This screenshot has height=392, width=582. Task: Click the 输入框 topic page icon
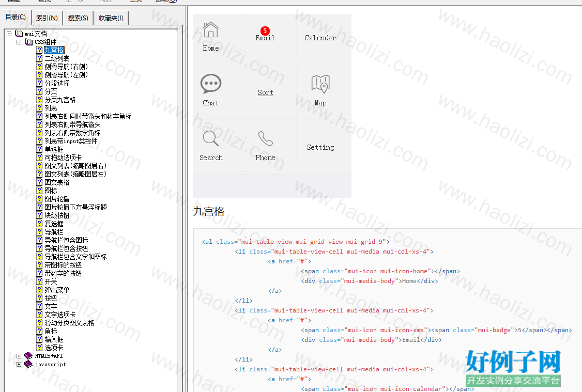click(39, 339)
